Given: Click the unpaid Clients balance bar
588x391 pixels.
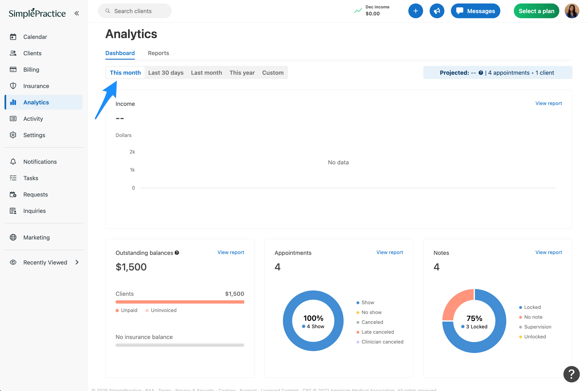Looking at the screenshot, I should 180,302.
